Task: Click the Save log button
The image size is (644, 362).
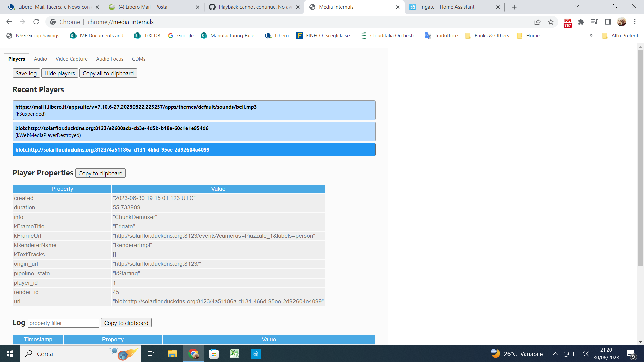Action: [x=26, y=73]
